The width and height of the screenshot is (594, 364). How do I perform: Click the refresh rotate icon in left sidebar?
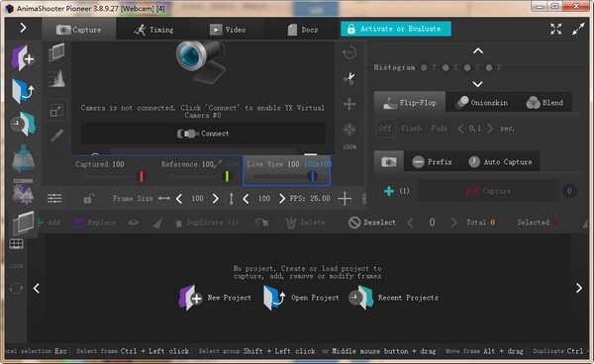click(16, 288)
